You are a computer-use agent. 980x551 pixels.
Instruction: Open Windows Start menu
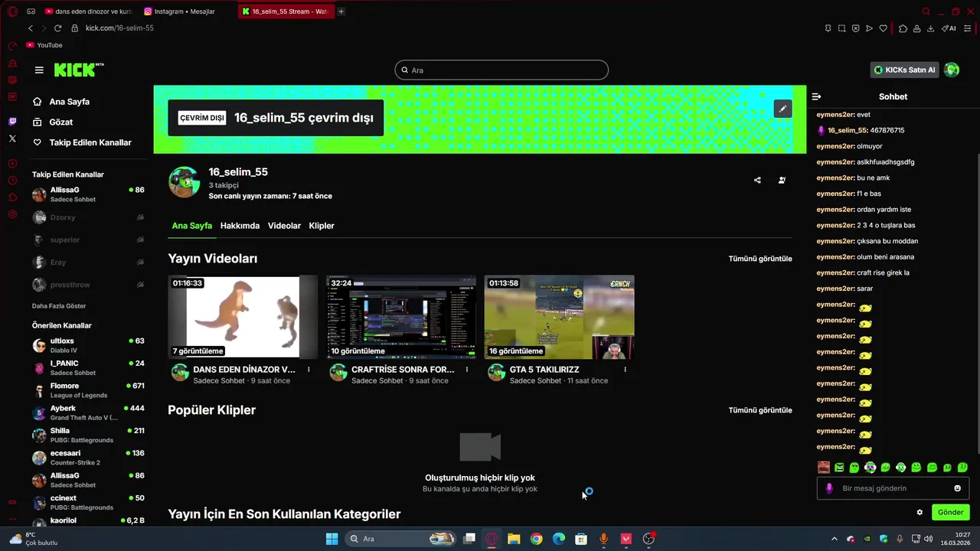(332, 539)
